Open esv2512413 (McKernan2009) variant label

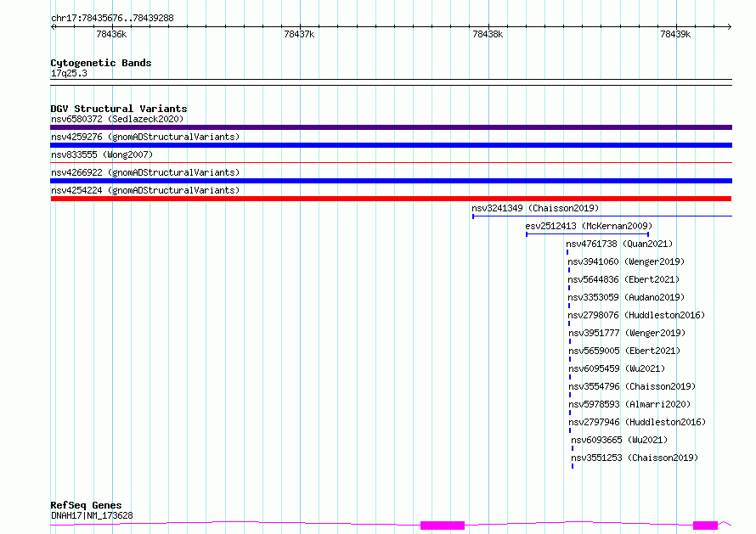tap(589, 226)
